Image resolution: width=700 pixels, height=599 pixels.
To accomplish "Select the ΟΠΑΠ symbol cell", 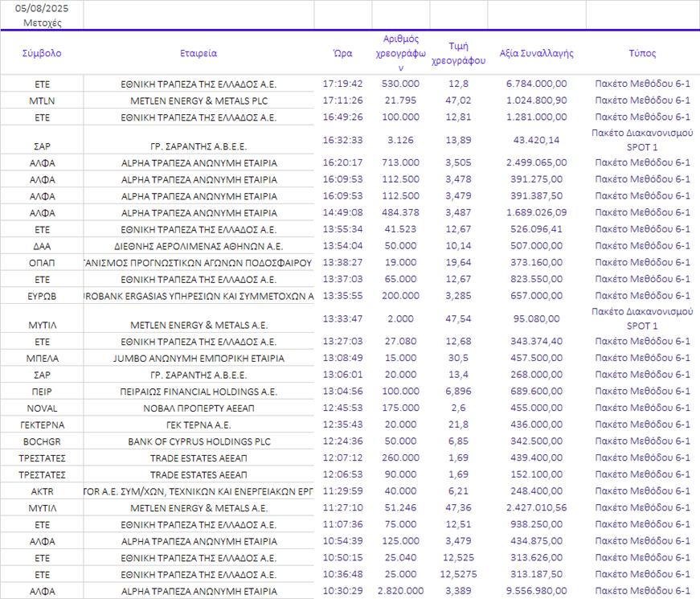I will coord(42,262).
